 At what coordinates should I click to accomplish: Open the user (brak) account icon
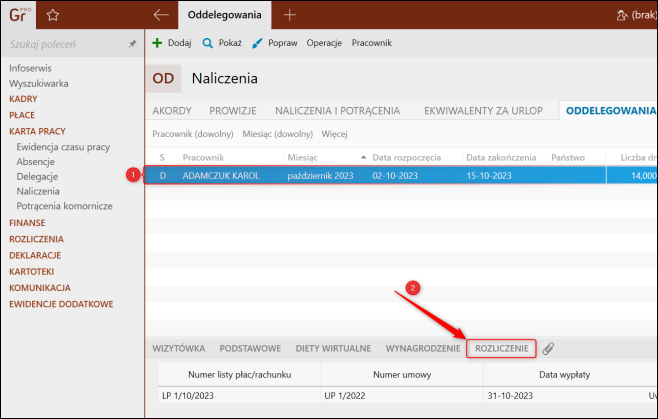point(622,16)
